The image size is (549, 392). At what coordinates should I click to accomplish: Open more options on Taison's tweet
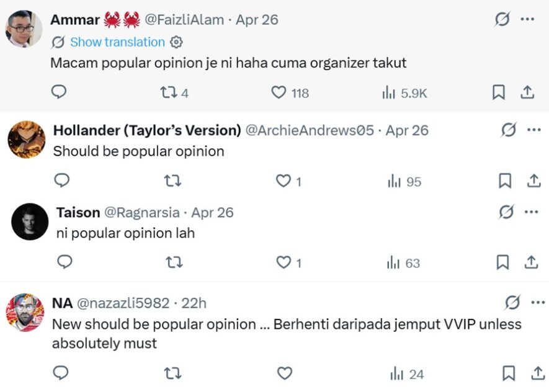(x=531, y=212)
